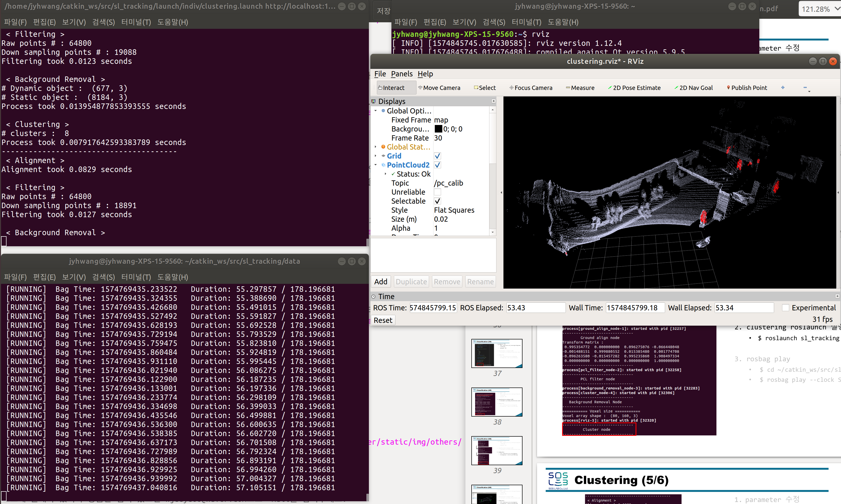The width and height of the screenshot is (841, 504).
Task: Open the Help menu in RViz
Action: click(x=425, y=74)
